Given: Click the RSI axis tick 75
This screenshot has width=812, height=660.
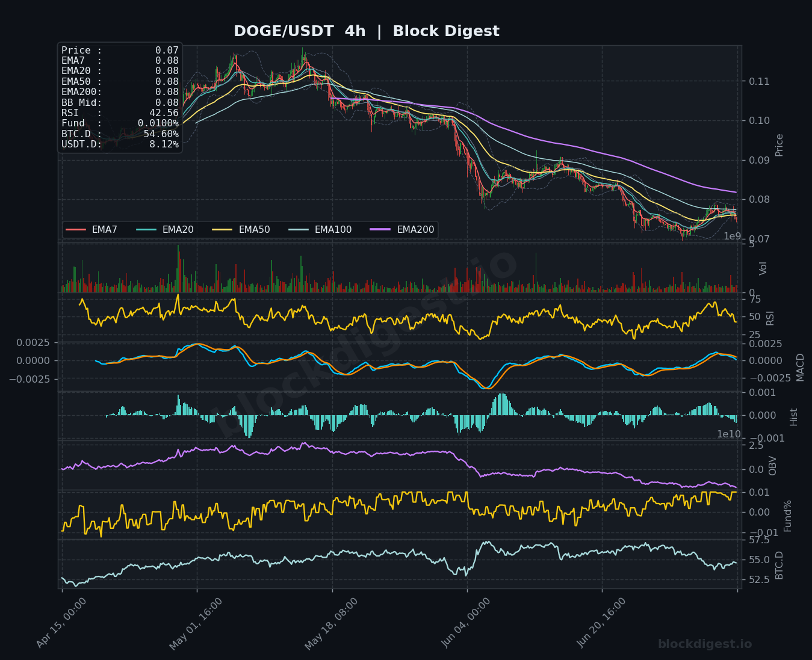Looking at the screenshot, I should click(x=755, y=300).
